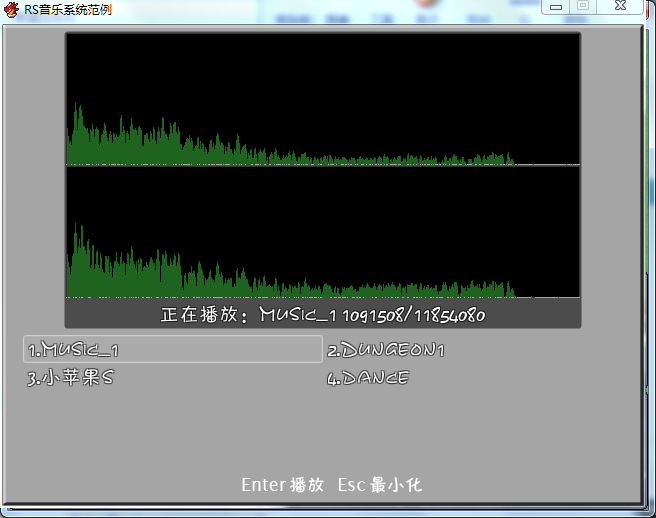Select track 1.MUSIC_1 in the list
The width and height of the screenshot is (656, 518).
click(173, 349)
